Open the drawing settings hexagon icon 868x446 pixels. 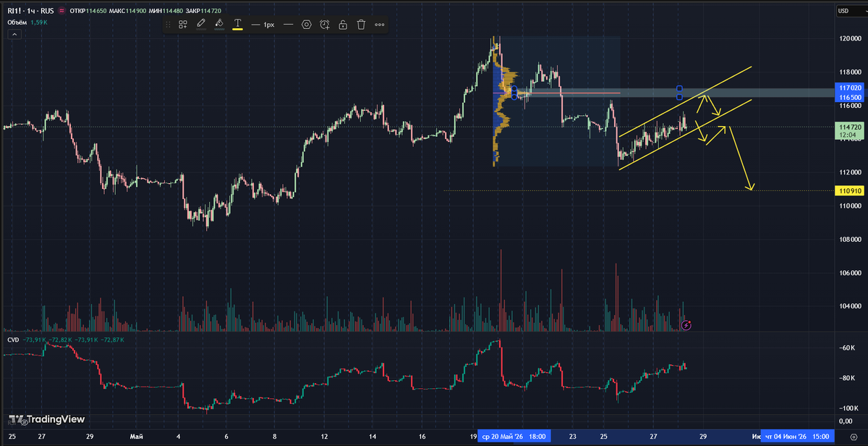click(x=307, y=25)
